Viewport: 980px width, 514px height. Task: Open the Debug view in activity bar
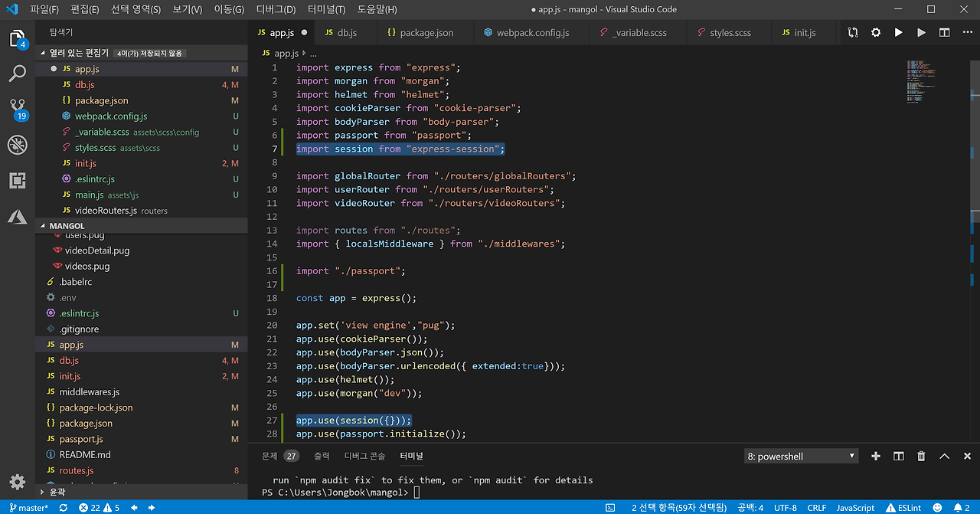pyautogui.click(x=17, y=145)
